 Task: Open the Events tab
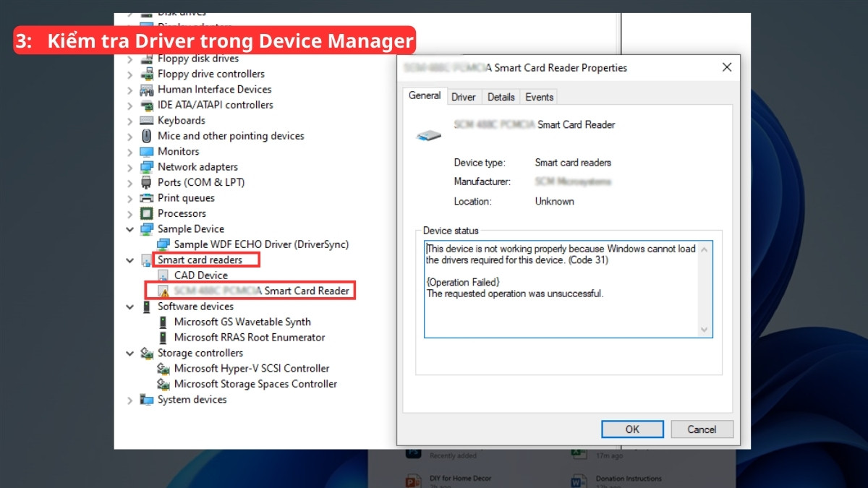(x=539, y=97)
